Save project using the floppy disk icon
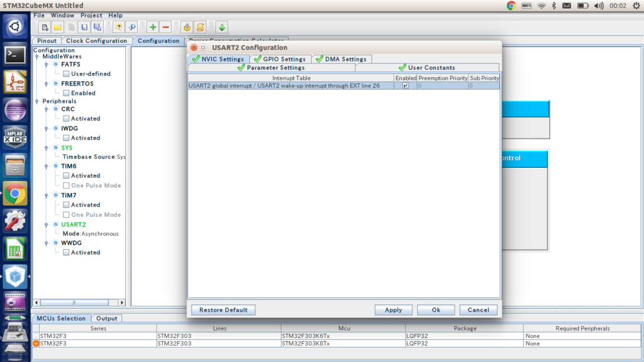 (84, 28)
